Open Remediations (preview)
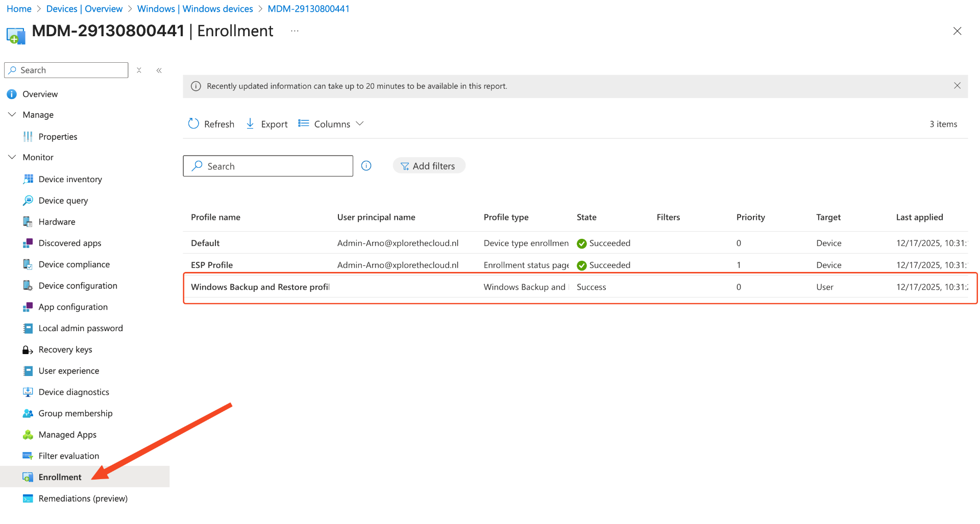The width and height of the screenshot is (980, 524). (83, 498)
